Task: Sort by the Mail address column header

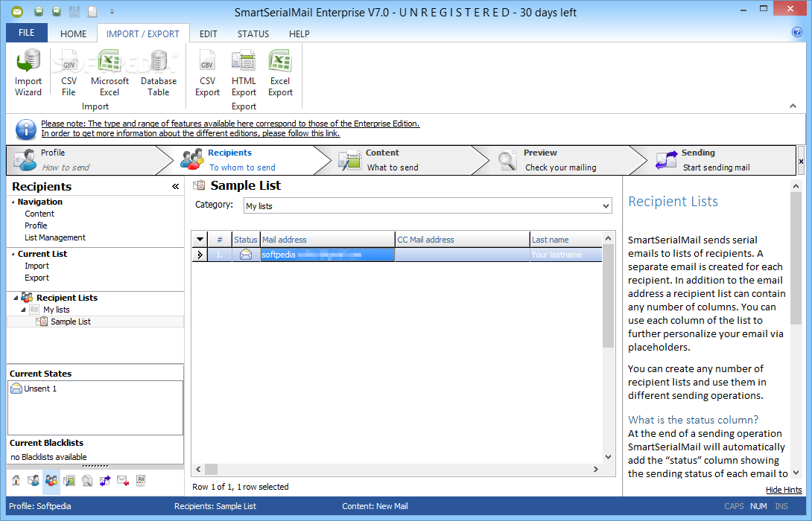Action: tap(327, 240)
